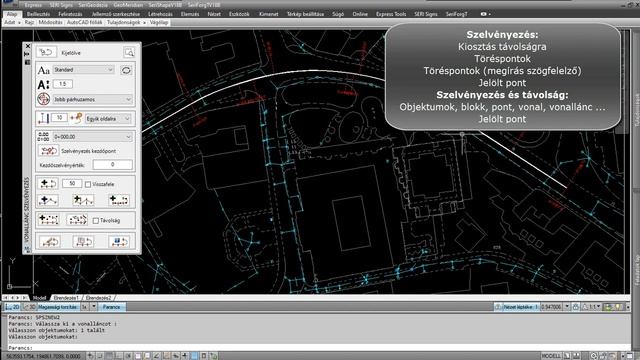Toggle the Távolság checkbox

96,221
